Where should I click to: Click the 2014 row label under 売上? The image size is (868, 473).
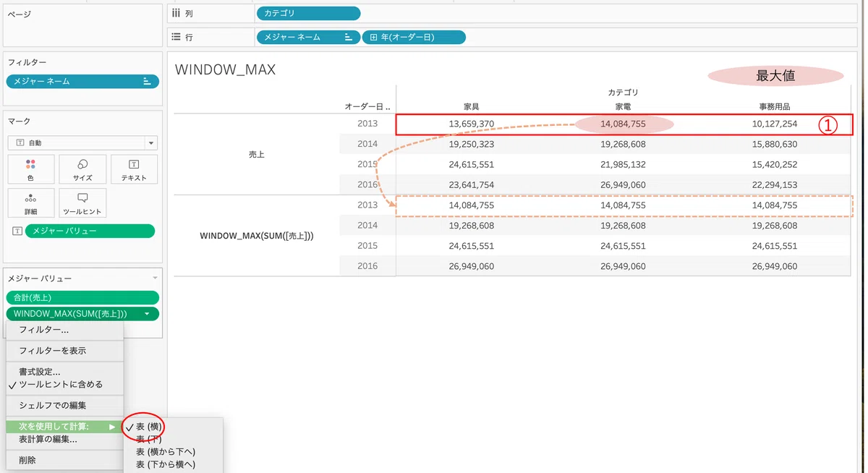click(x=367, y=144)
